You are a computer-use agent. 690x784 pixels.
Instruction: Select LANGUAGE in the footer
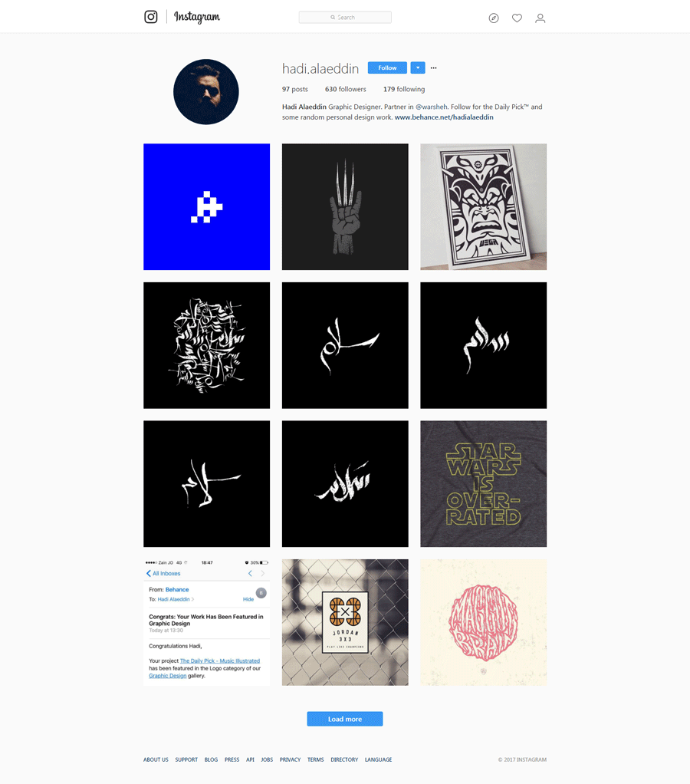point(378,759)
